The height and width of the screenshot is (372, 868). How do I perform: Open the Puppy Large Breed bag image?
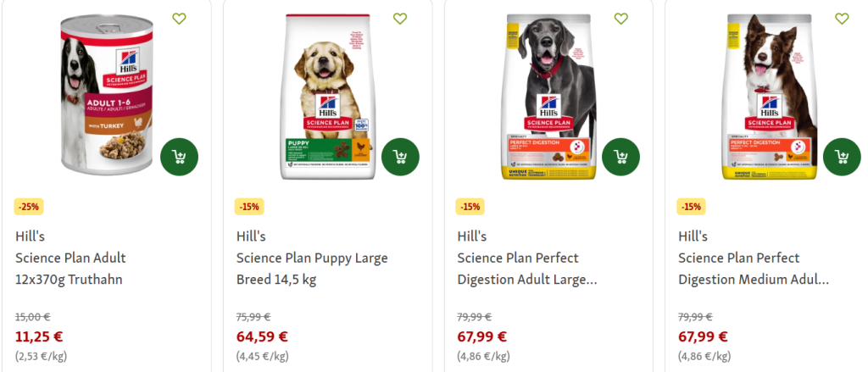pos(327,97)
